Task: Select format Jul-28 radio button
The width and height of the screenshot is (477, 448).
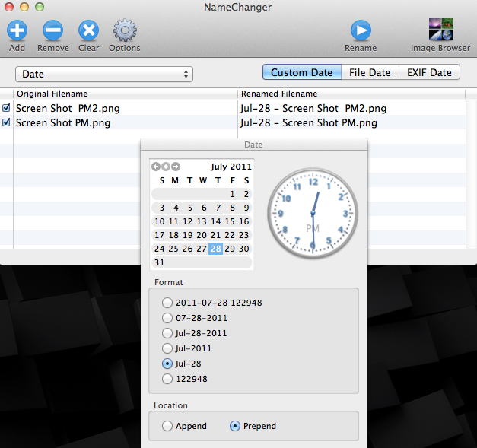Action: (x=167, y=364)
